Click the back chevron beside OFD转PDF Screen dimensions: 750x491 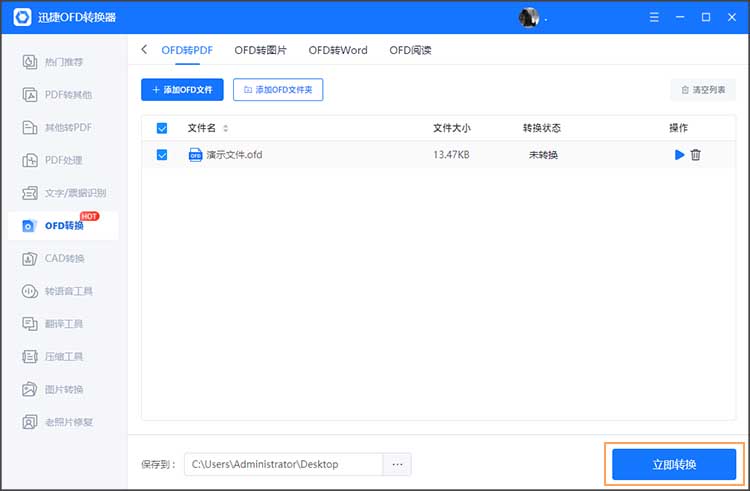pyautogui.click(x=144, y=50)
